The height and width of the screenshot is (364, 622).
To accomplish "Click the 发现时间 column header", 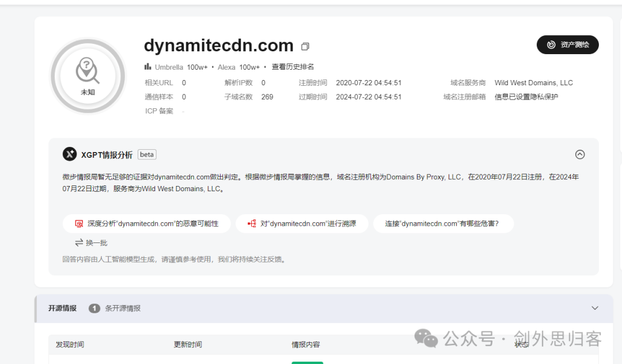I will point(70,344).
